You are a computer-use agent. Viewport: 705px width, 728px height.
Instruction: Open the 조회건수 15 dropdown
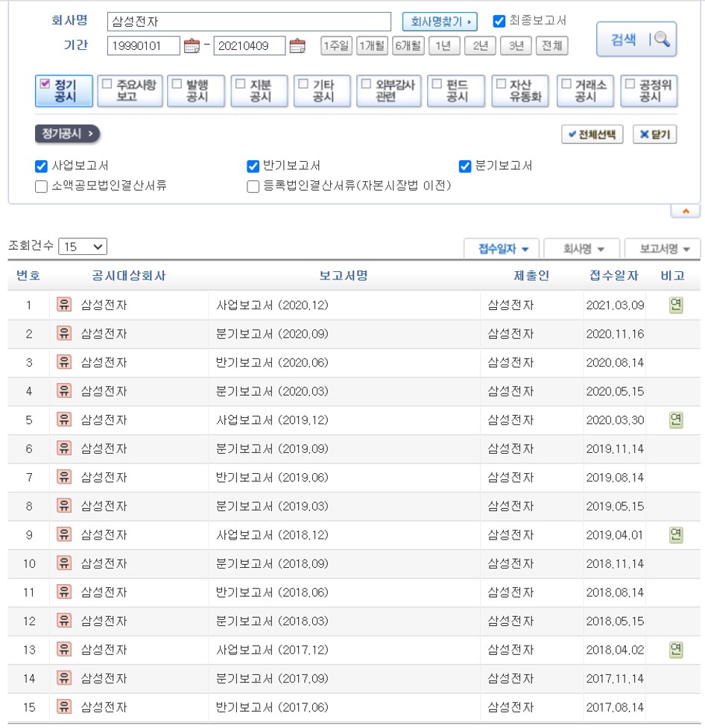[x=83, y=247]
